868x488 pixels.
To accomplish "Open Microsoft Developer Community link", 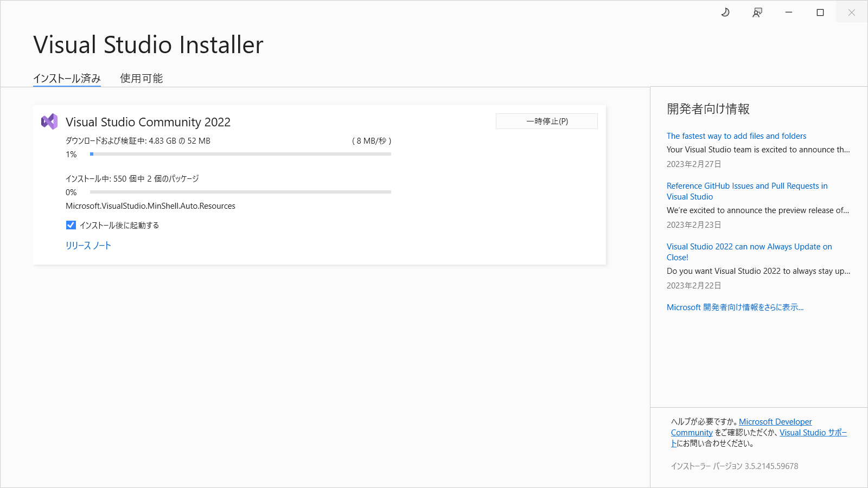I will [775, 422].
